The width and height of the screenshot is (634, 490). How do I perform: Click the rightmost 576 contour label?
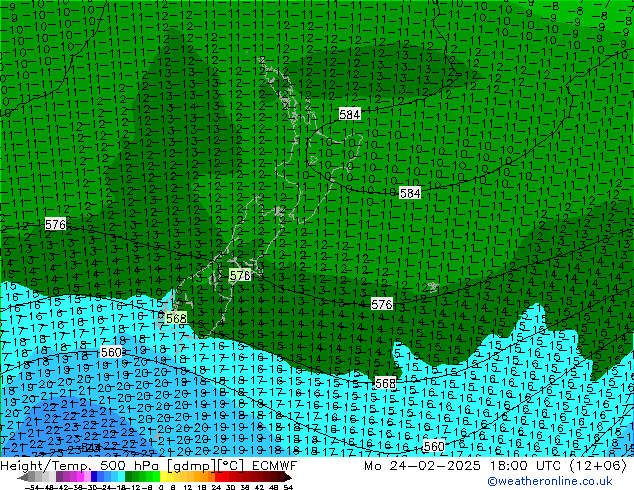click(382, 304)
